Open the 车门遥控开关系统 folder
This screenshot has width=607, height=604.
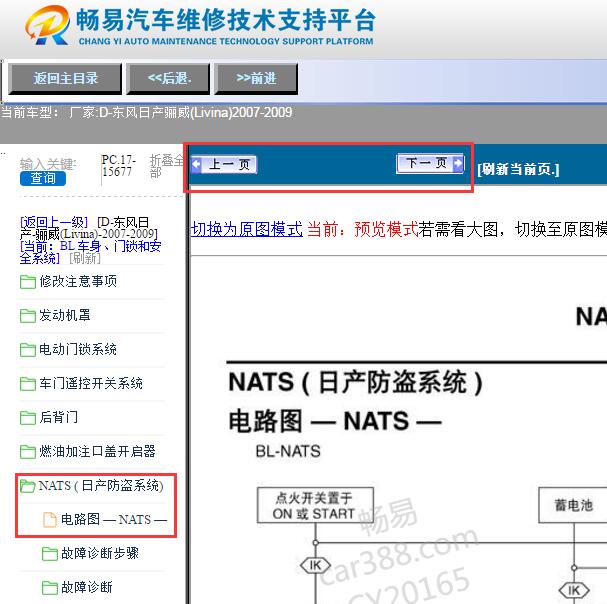91,384
